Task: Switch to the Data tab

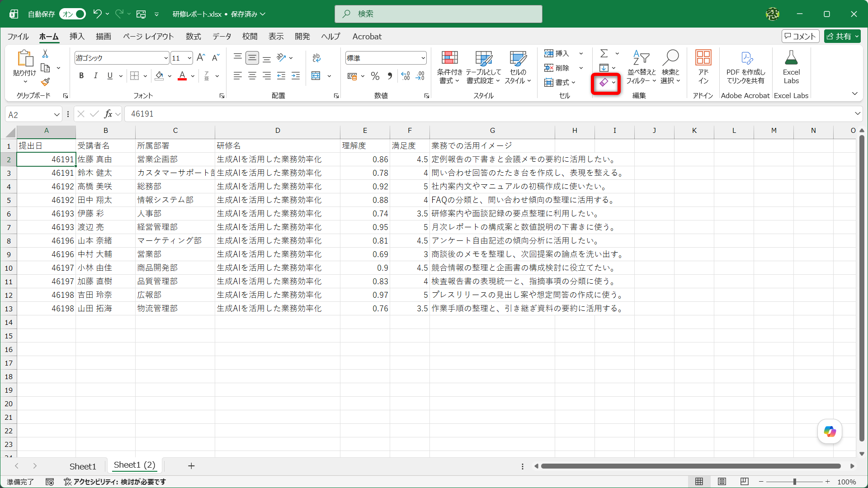Action: [x=222, y=37]
